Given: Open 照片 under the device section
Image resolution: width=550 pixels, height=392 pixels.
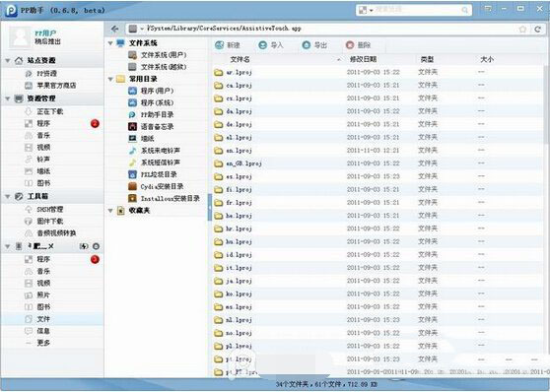Looking at the screenshot, I should click(37, 295).
